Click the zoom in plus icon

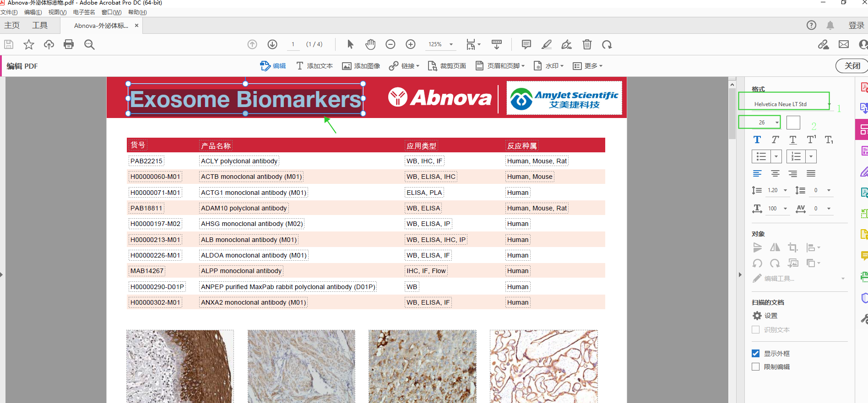pos(411,44)
